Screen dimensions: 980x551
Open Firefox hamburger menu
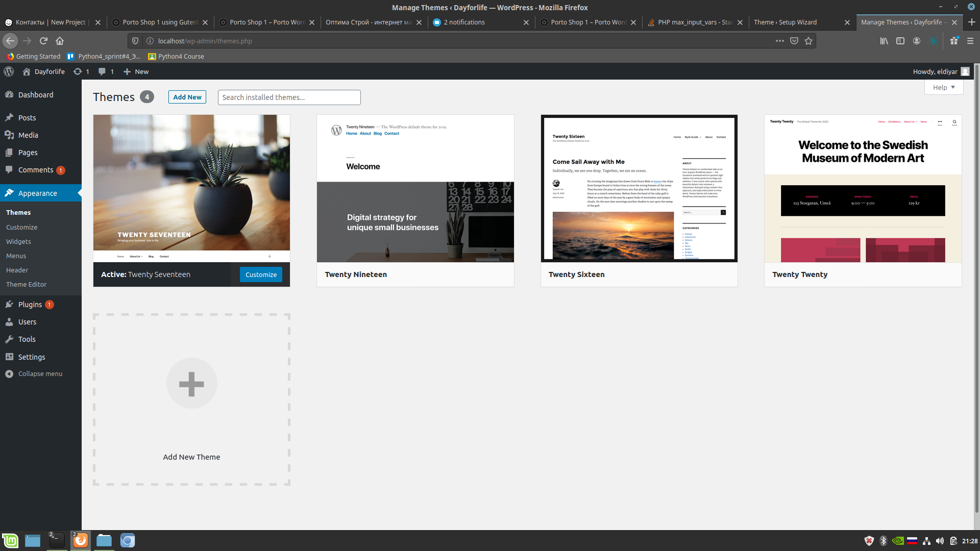pos(970,41)
